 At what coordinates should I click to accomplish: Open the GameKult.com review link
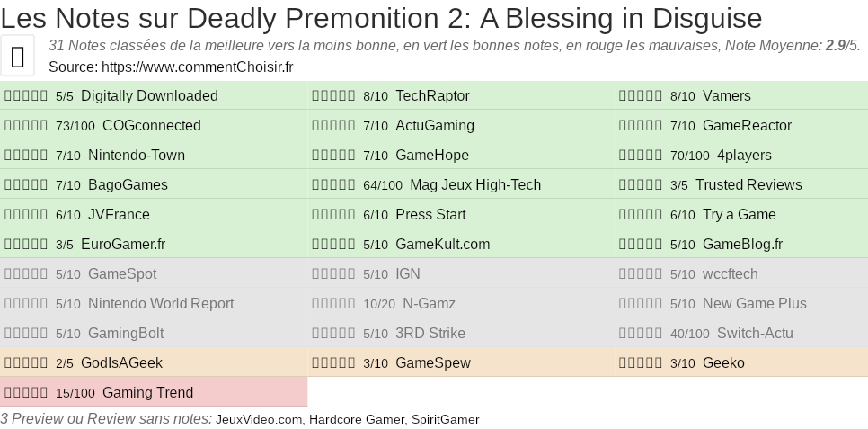point(442,245)
